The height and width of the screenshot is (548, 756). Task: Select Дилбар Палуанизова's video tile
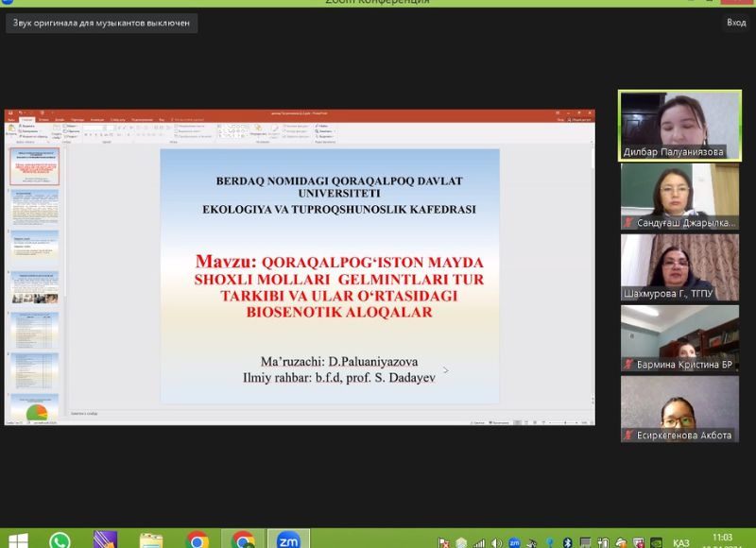pos(679,126)
